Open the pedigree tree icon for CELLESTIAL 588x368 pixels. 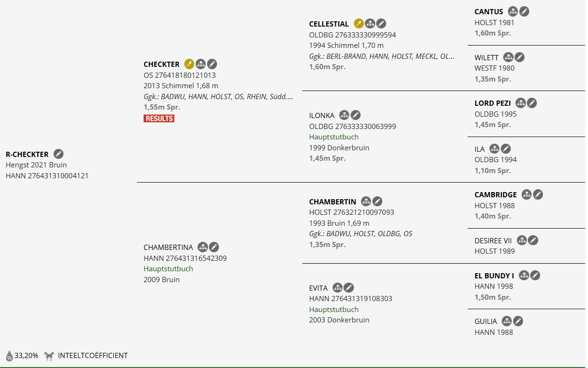click(x=370, y=23)
